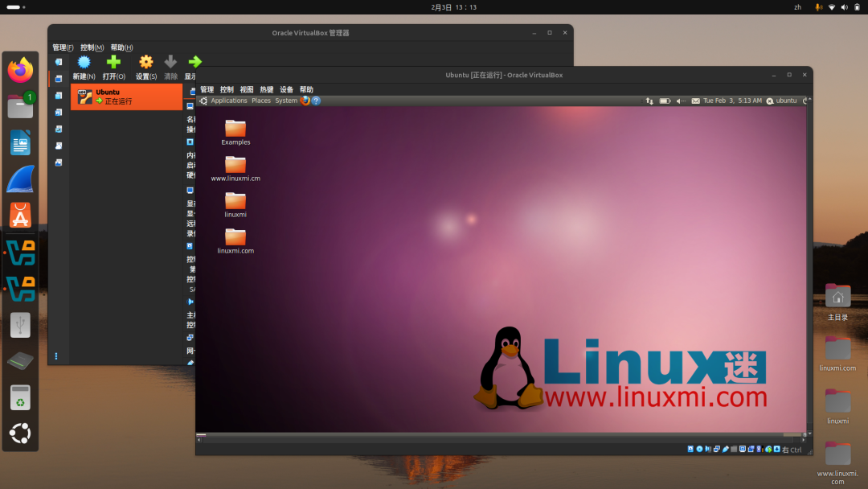Click the optical disc icon in VM status bar
This screenshot has width=868, height=489.
pyautogui.click(x=700, y=449)
